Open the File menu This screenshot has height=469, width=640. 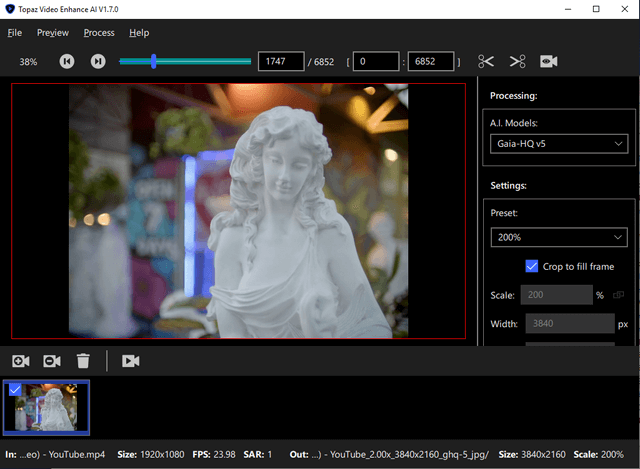coord(15,33)
